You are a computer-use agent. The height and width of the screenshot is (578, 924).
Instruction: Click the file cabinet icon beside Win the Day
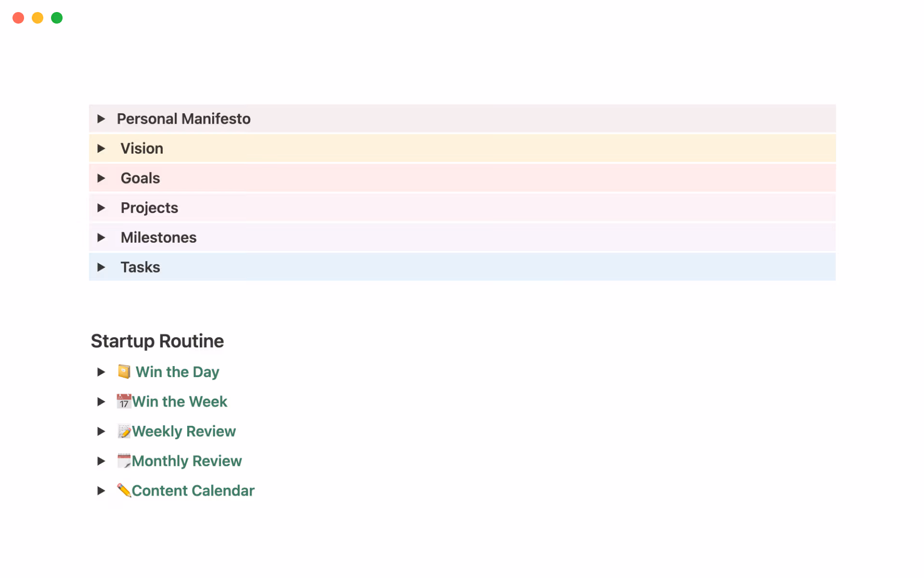coord(124,371)
